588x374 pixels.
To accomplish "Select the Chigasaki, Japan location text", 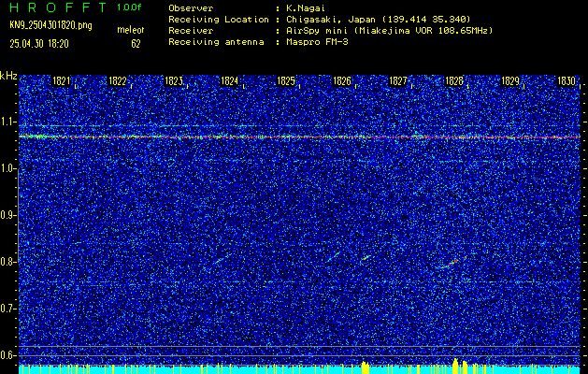I will (x=379, y=20).
